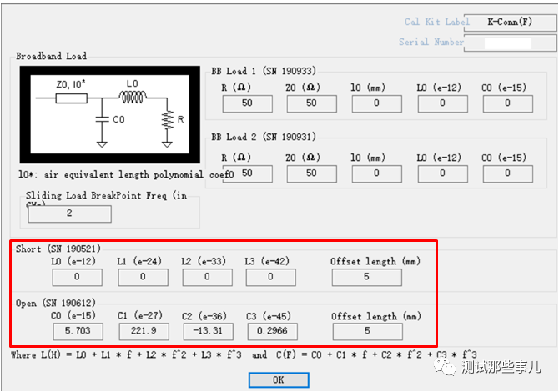Select the Short L1 (e-24) field
This screenshot has width=559, height=392.
point(142,277)
